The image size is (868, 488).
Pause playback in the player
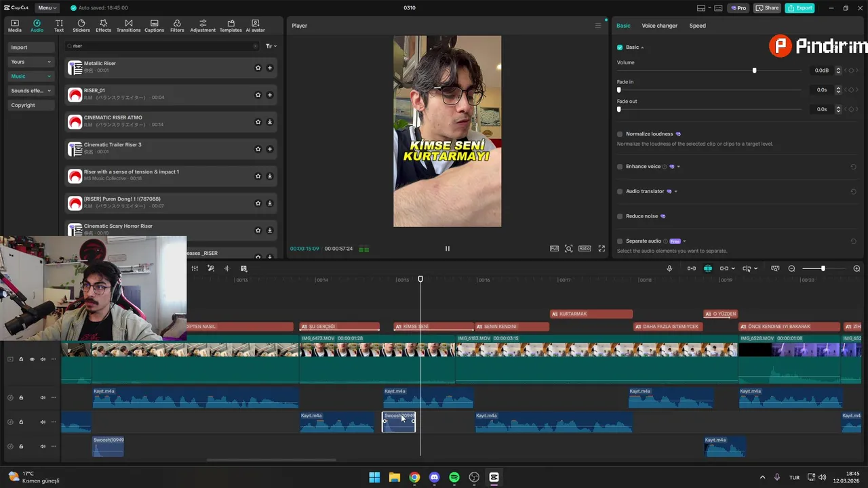447,249
